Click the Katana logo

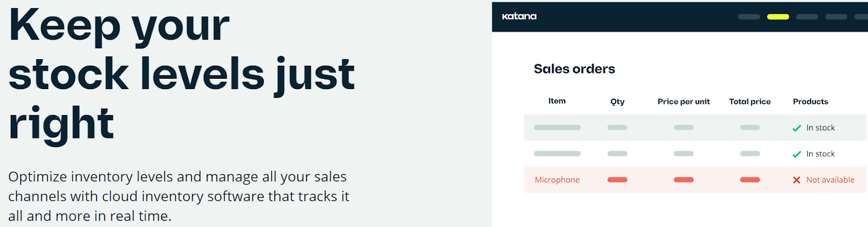(x=519, y=16)
